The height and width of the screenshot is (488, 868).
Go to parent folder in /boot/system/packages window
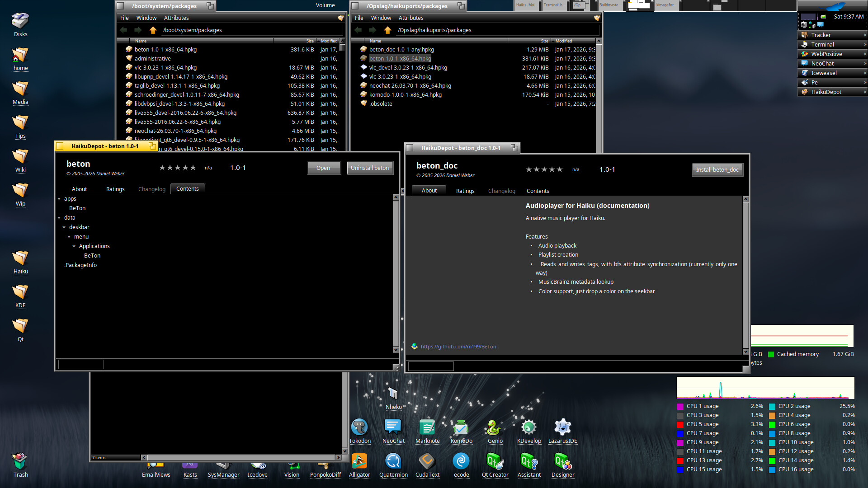tap(153, 30)
